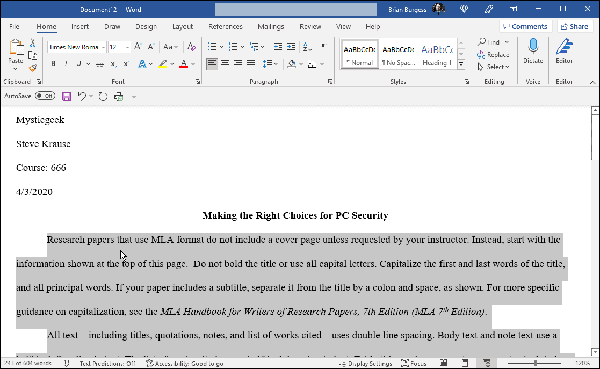The width and height of the screenshot is (600, 369).
Task: Click the Share button
Action: point(574,26)
